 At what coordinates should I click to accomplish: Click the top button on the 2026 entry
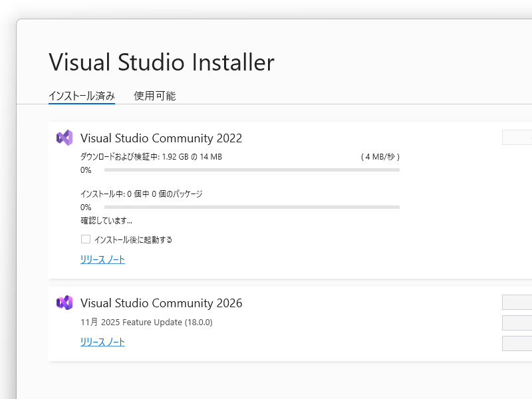[519, 302]
